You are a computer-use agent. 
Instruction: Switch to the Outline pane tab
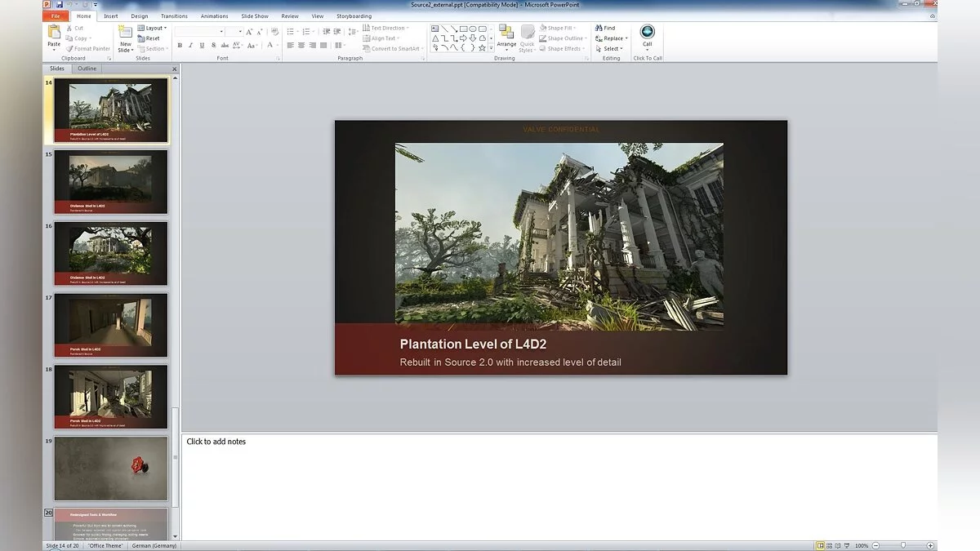tap(87, 69)
